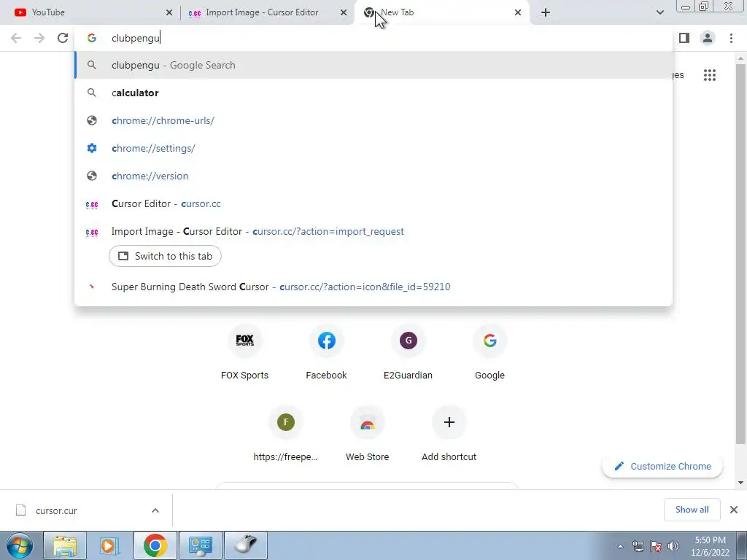Viewport: 747px width, 560px height.
Task: Open the Action Center flag icon
Action: 656,546
